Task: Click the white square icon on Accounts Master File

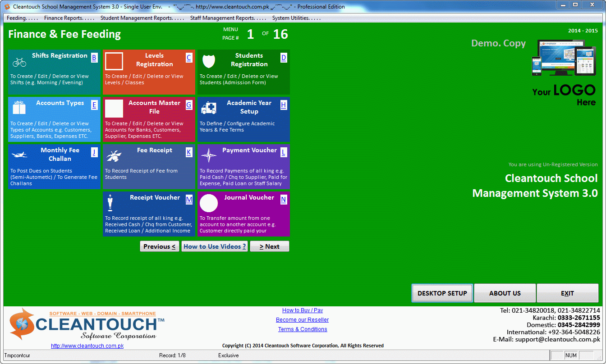Action: [114, 109]
